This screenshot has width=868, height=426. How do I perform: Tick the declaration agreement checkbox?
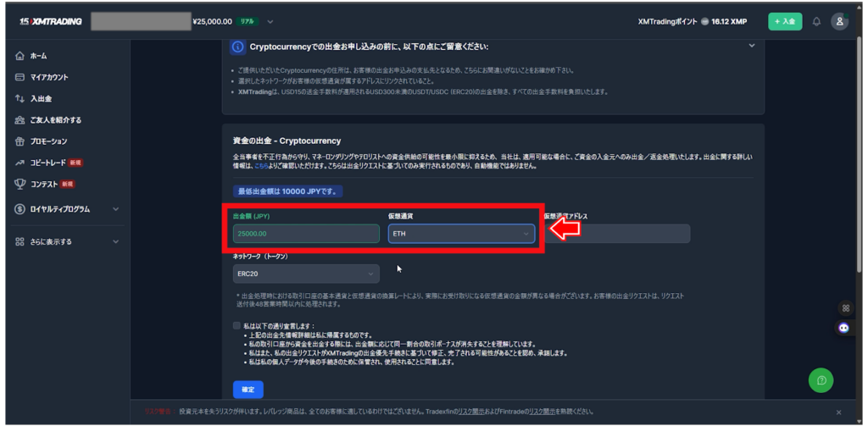(236, 325)
